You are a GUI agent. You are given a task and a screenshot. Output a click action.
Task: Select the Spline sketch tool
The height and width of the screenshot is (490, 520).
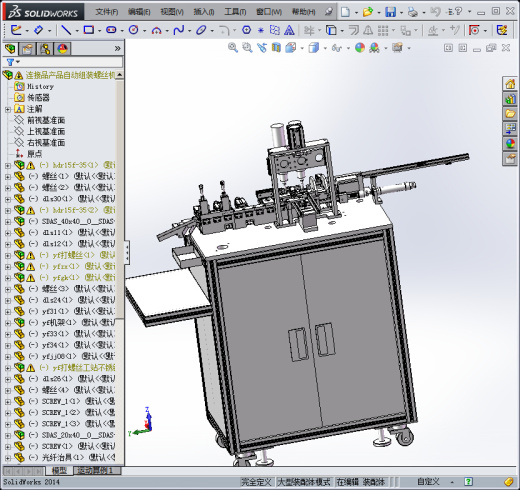point(179,30)
